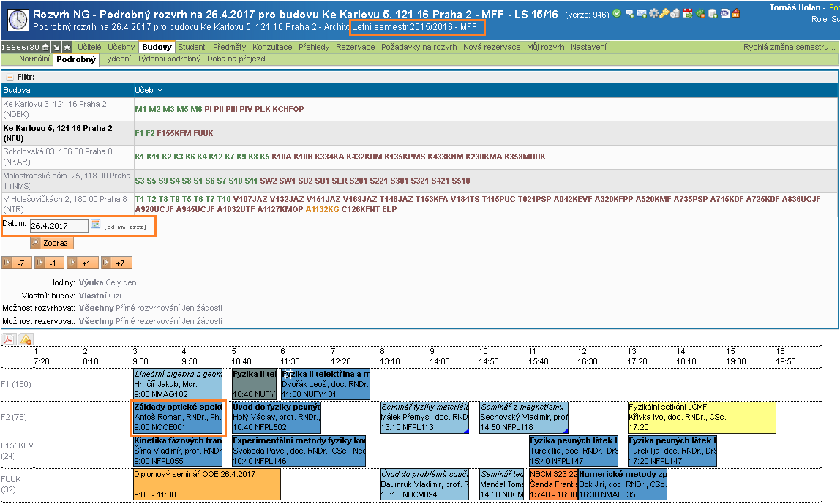Click the calendar picker icon beside Datum
840x504 pixels.
[x=95, y=225]
